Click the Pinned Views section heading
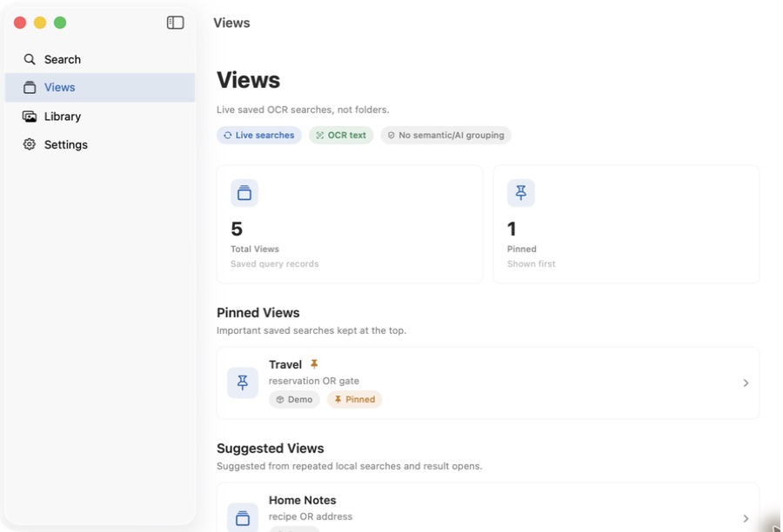 coord(258,313)
